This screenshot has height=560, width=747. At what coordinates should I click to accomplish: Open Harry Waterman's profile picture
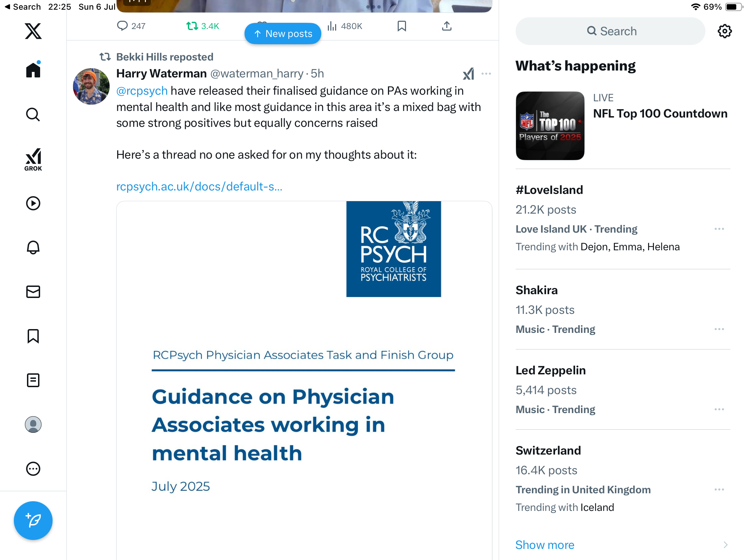91,86
